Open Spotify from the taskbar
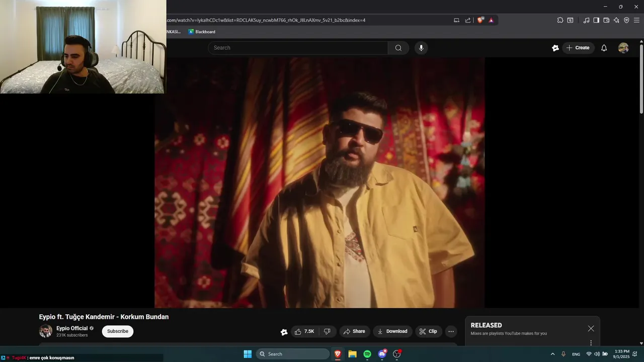 click(367, 354)
